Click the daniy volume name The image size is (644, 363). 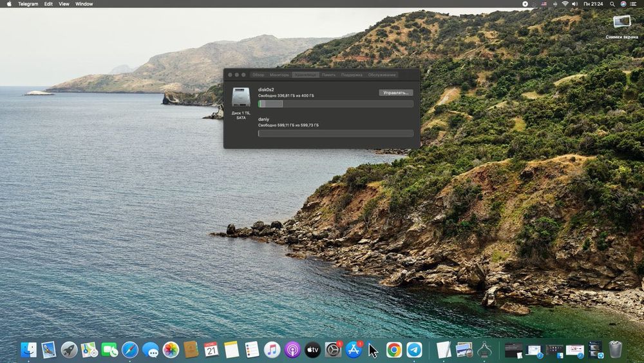[263, 119]
